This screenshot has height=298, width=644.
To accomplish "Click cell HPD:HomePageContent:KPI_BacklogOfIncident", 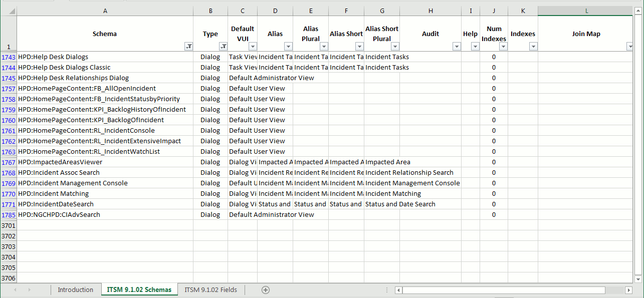I will tap(105, 120).
